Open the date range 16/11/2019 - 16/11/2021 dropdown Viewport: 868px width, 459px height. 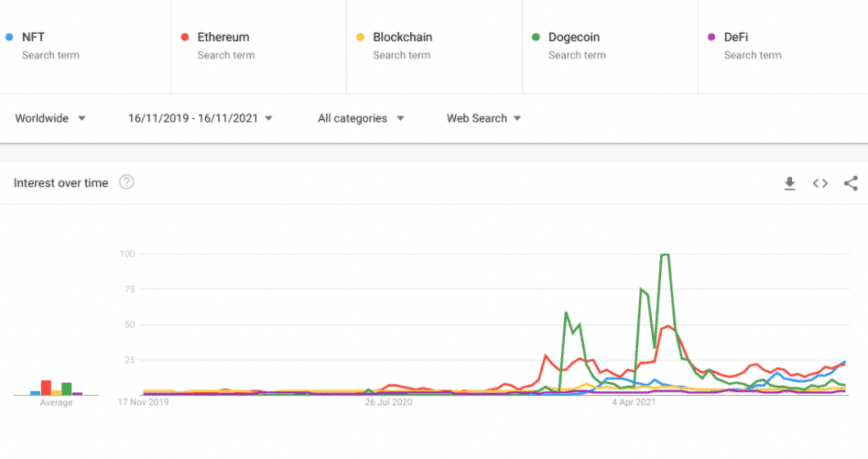click(200, 118)
